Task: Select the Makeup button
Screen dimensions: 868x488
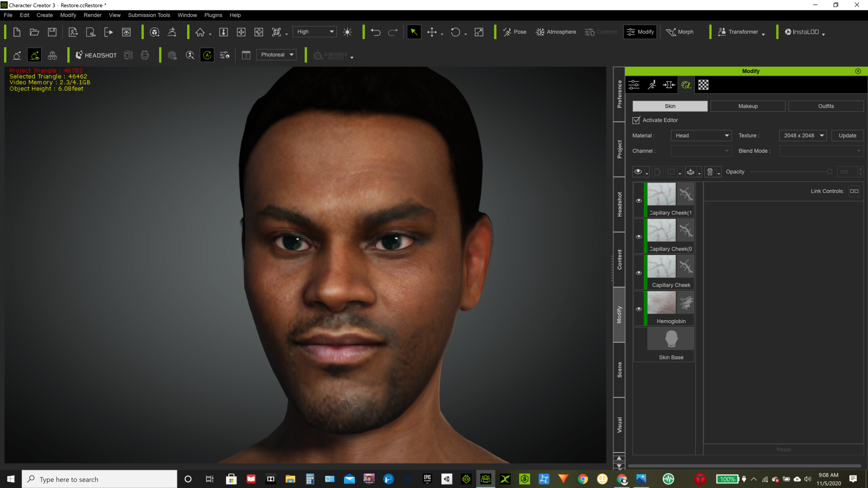Action: coord(748,106)
